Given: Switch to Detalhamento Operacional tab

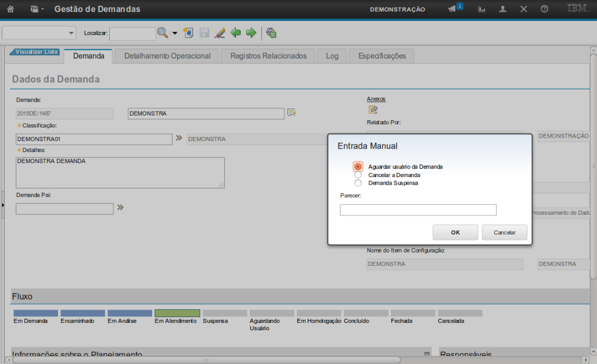Looking at the screenshot, I should (167, 56).
